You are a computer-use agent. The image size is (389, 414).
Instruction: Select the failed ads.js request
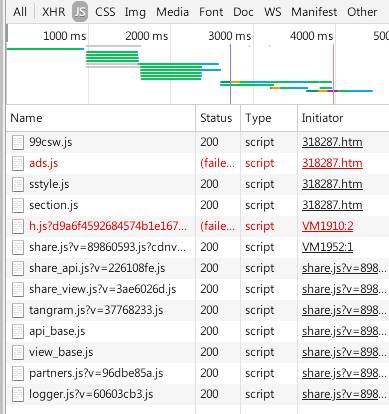pos(44,163)
